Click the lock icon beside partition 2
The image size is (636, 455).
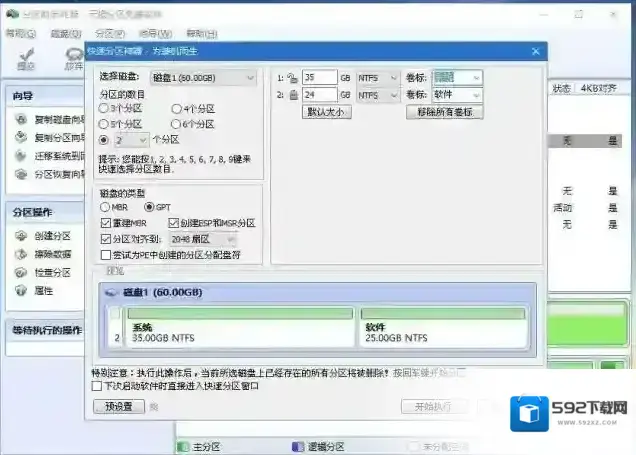click(x=293, y=95)
